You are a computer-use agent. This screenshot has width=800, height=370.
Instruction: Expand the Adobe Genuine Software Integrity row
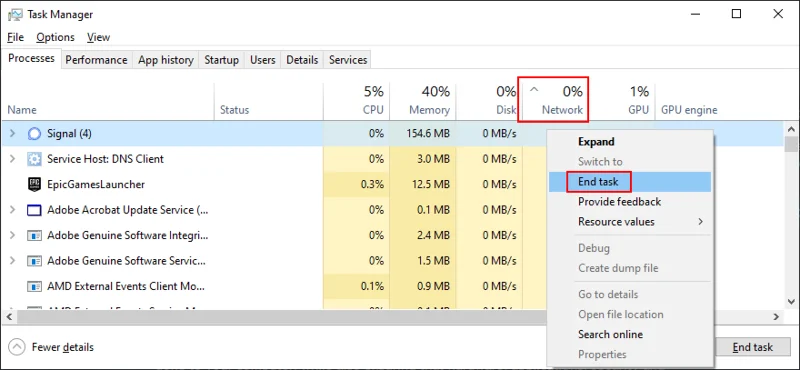pos(13,236)
